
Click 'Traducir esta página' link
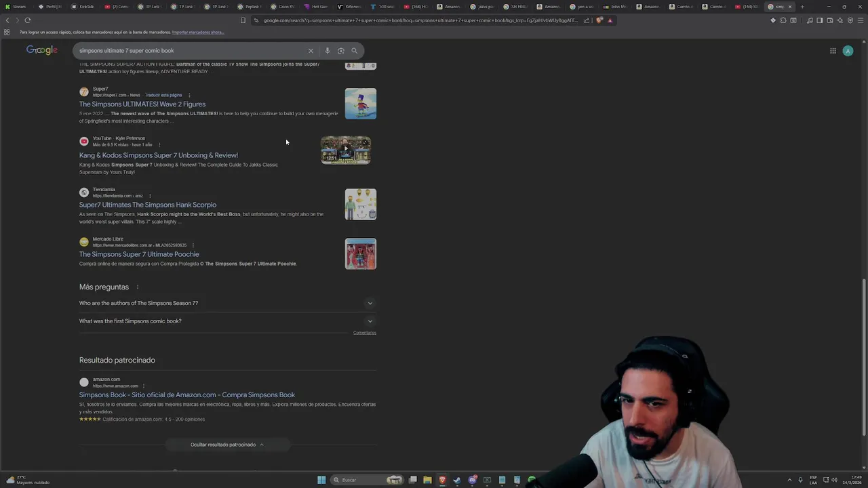[x=163, y=95]
